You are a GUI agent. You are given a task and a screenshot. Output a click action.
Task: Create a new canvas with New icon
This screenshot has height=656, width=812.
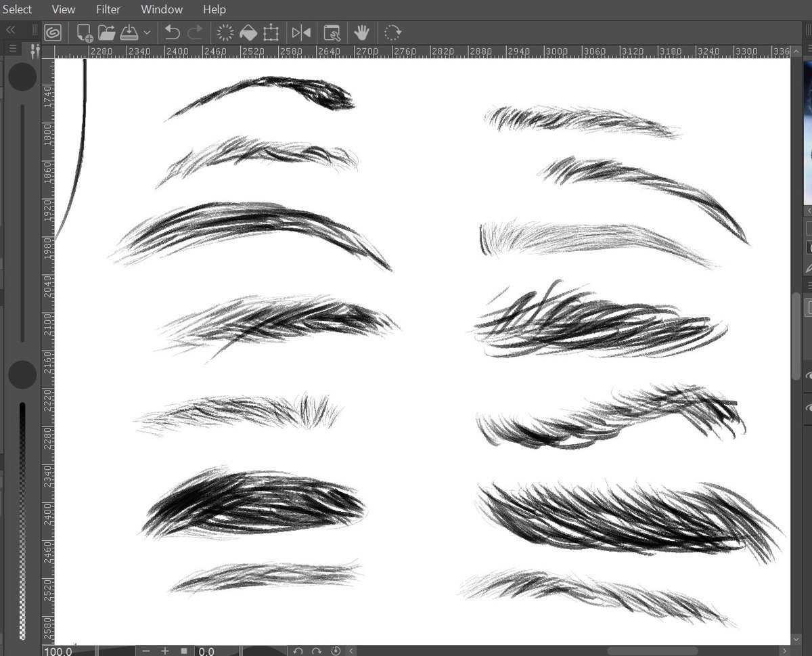pos(85,32)
